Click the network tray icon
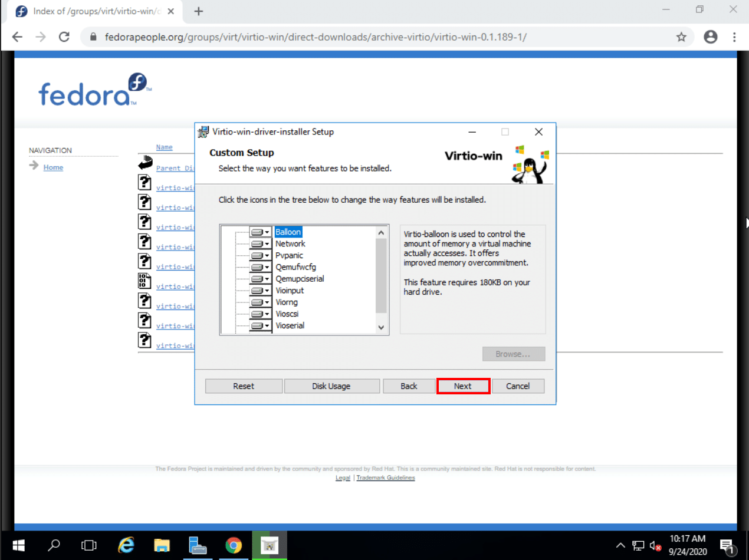Screen dimensions: 749x560 [638, 545]
